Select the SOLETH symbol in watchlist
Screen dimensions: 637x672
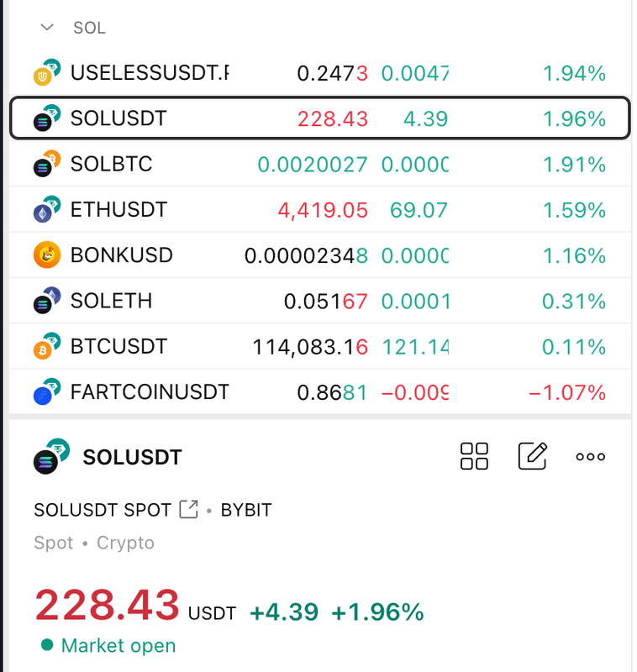111,301
